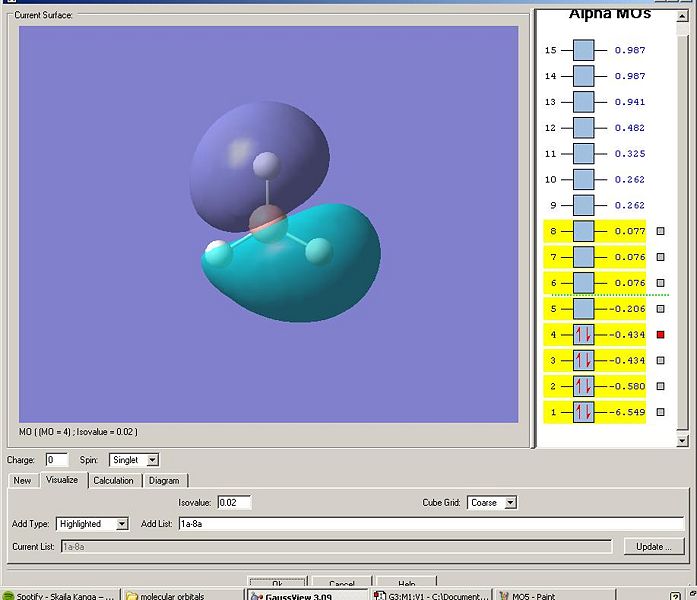Screen dimensions: 697x600
Task: Click energy value -0.580 of MO 2
Action: [627, 386]
